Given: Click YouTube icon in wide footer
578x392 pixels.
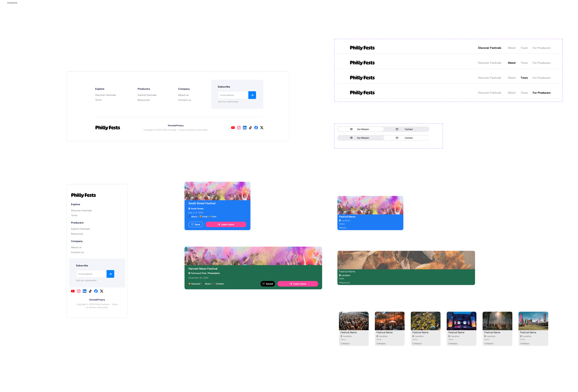Looking at the screenshot, I should 233,128.
